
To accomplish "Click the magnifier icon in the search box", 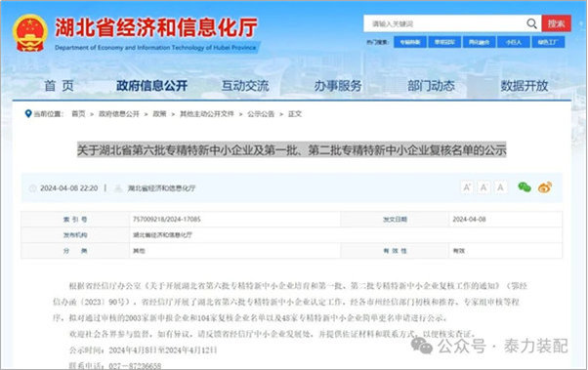I will tap(531, 23).
